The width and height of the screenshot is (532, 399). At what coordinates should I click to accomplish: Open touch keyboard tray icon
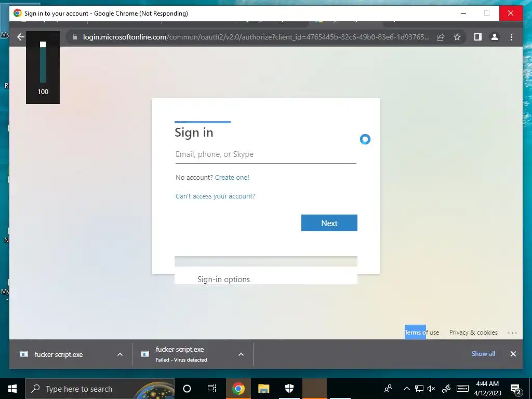pos(462,389)
